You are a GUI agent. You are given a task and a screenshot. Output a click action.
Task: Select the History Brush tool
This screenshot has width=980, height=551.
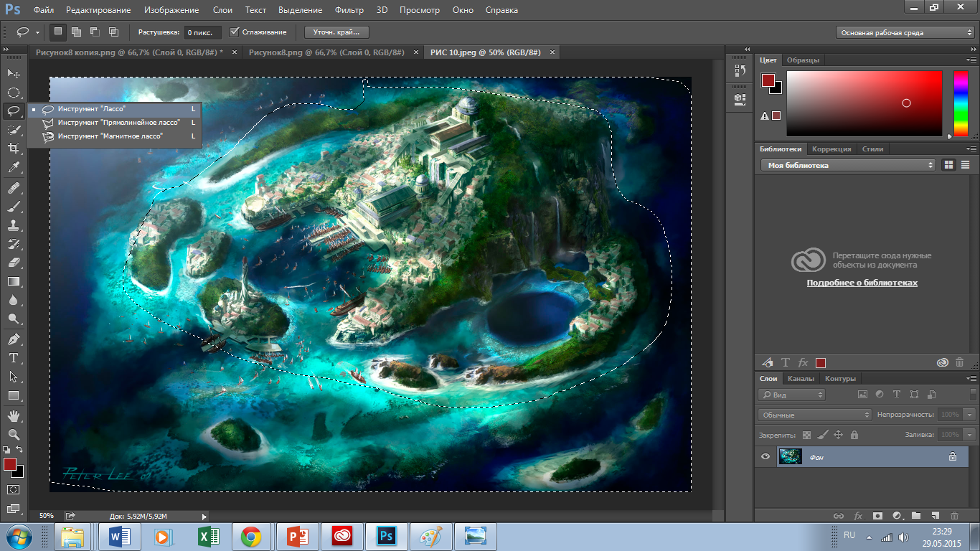click(x=13, y=244)
